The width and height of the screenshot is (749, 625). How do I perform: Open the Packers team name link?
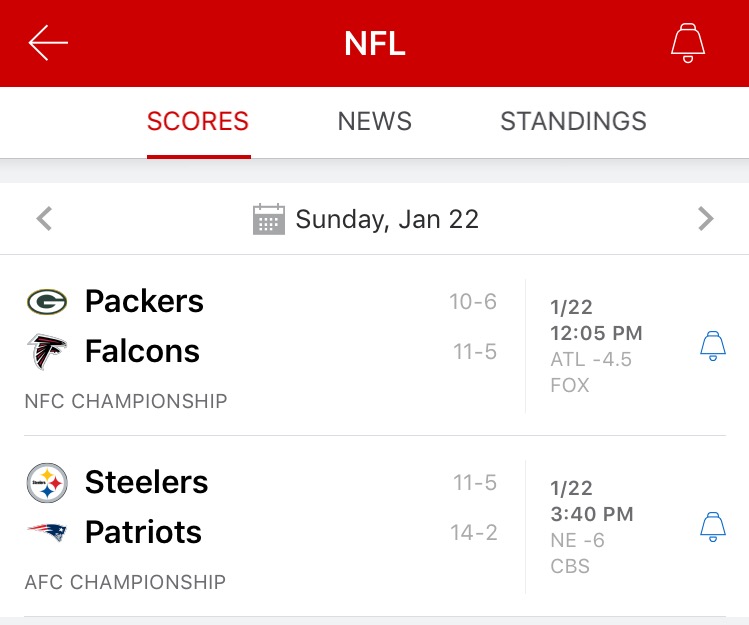click(x=144, y=301)
